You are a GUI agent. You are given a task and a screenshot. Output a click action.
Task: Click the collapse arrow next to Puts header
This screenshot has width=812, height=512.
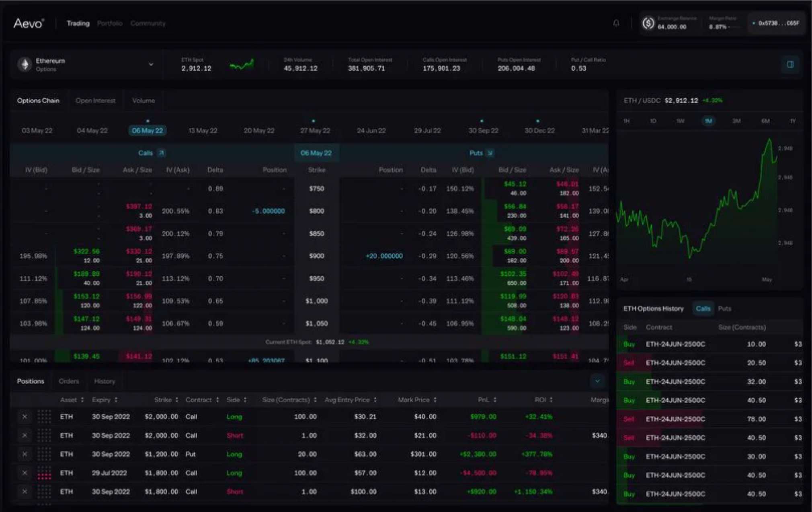[490, 153]
